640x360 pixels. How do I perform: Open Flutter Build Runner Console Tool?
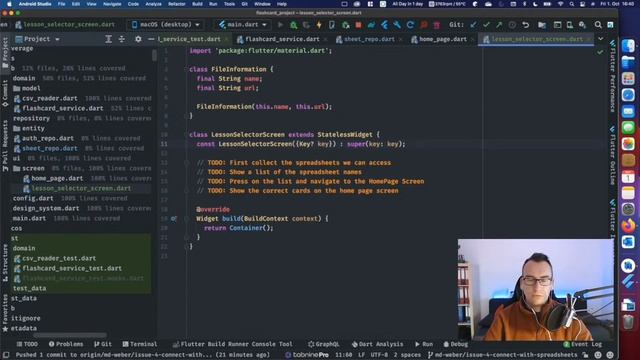coord(232,344)
